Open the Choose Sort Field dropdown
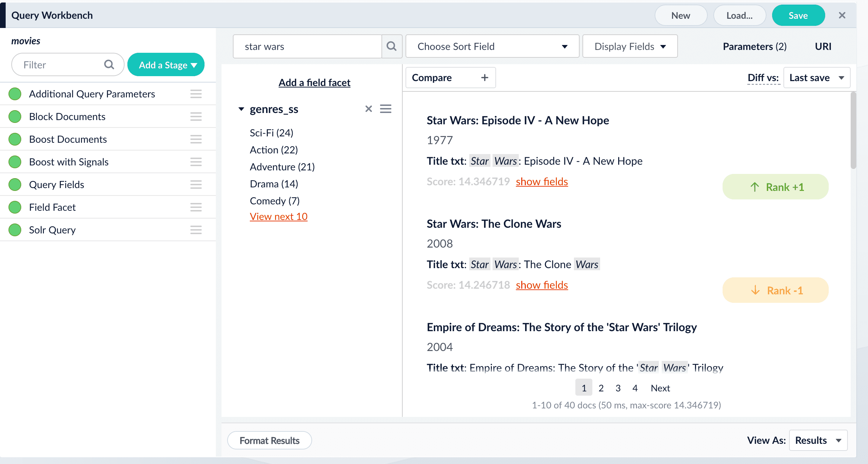This screenshot has height=464, width=868. (x=492, y=46)
